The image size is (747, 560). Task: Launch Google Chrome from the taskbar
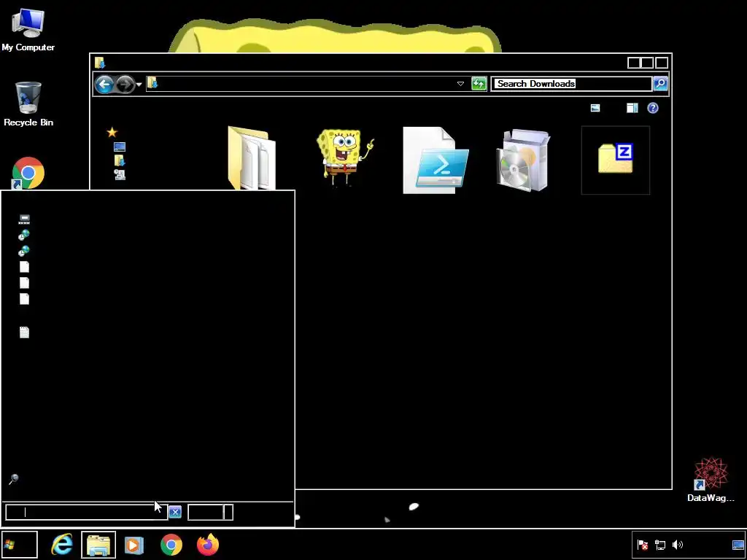click(171, 545)
